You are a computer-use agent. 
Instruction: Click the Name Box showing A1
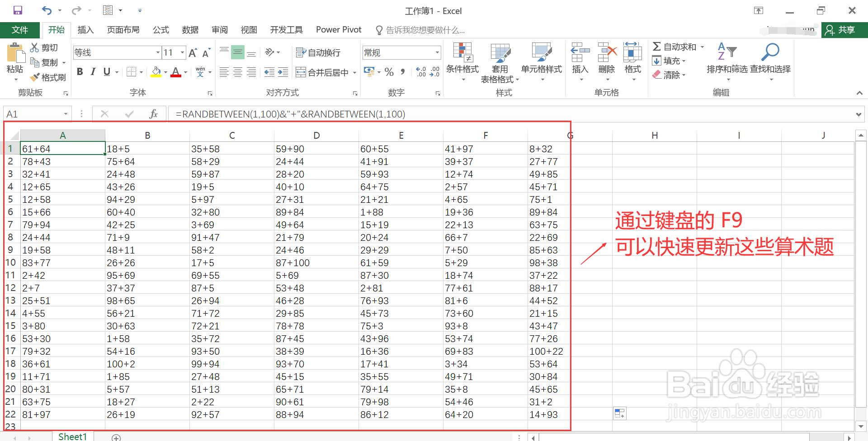coord(32,113)
